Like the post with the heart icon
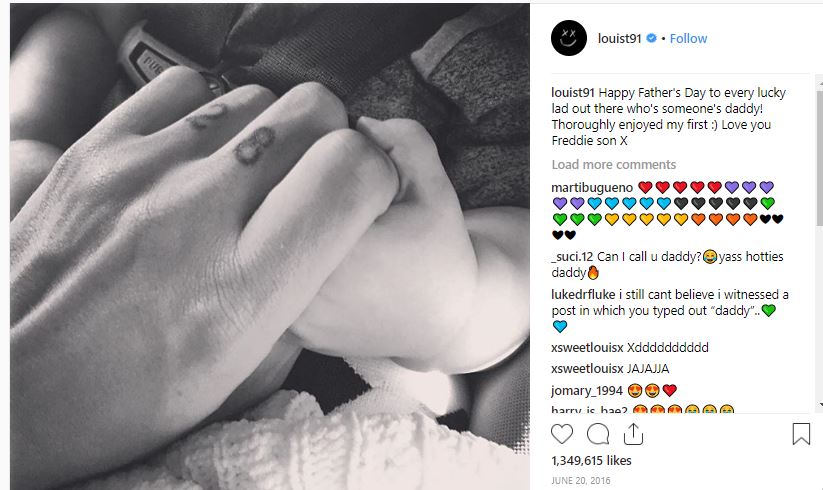This screenshot has height=490, width=823. click(562, 434)
